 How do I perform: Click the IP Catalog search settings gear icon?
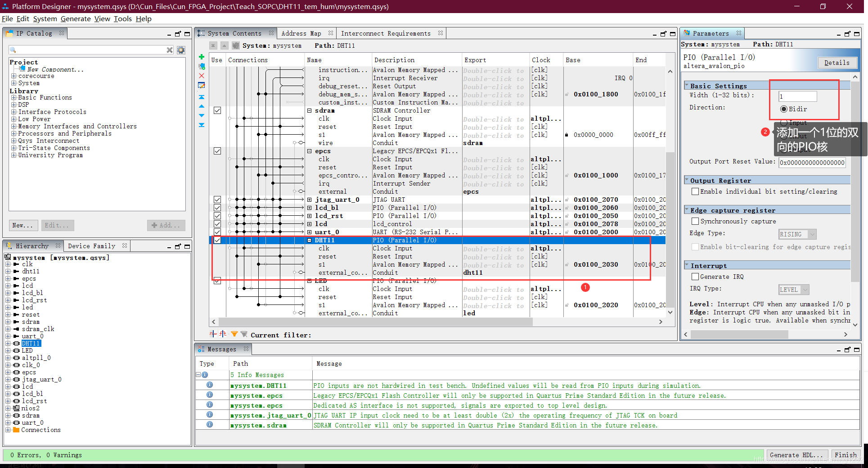tap(181, 50)
